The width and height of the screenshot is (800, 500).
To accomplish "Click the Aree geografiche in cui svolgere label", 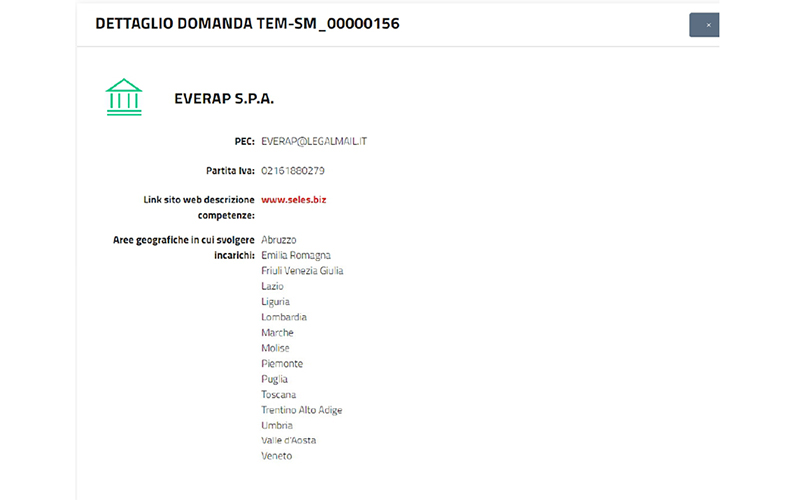I will [x=184, y=240].
